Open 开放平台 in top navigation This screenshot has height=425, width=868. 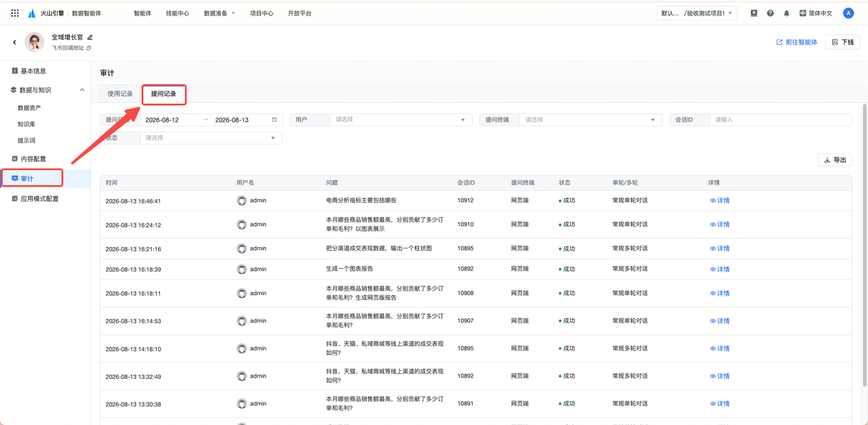(300, 13)
